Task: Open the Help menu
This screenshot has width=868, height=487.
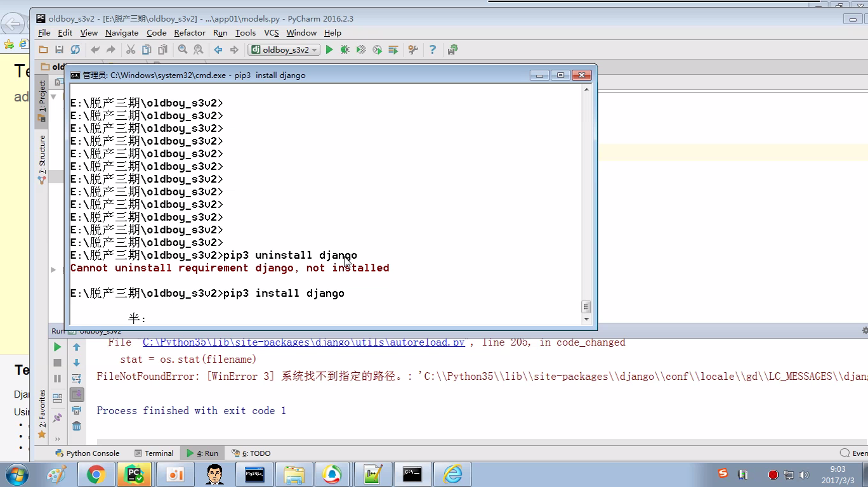Action: point(332,33)
